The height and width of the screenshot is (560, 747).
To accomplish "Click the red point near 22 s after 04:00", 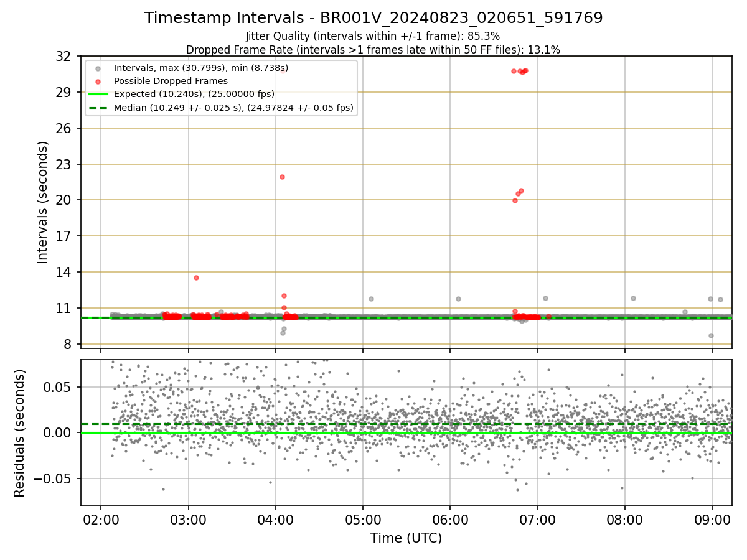I will click(x=282, y=177).
